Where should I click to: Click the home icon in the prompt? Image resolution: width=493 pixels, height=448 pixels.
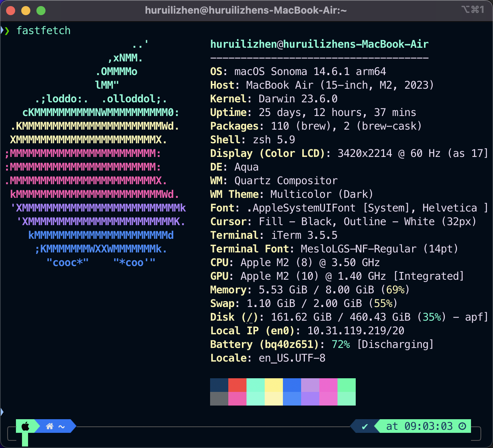coord(50,426)
